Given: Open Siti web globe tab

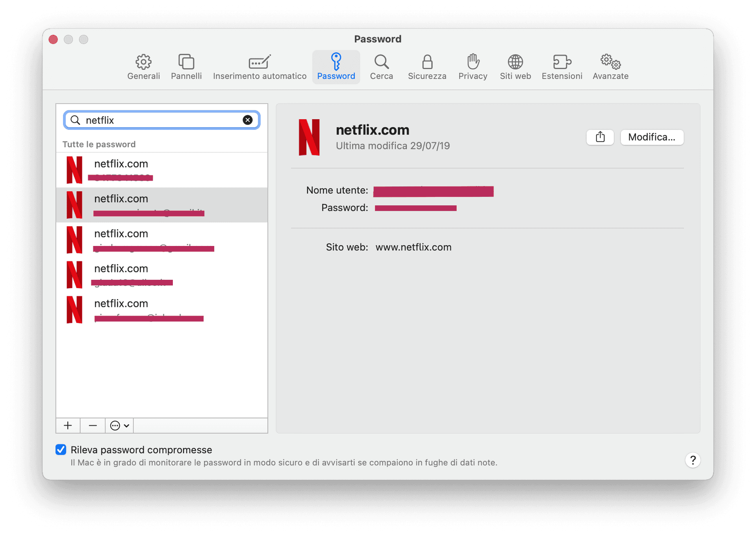Looking at the screenshot, I should pyautogui.click(x=515, y=67).
